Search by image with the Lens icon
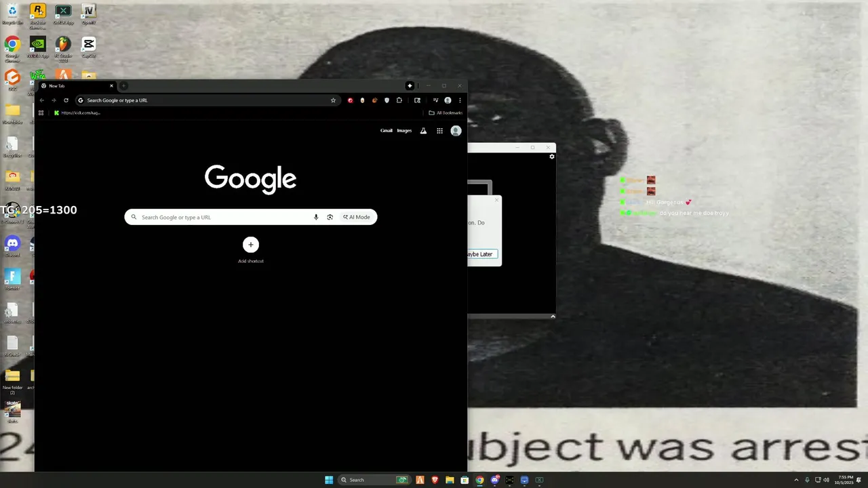This screenshot has width=868, height=488. click(x=330, y=217)
